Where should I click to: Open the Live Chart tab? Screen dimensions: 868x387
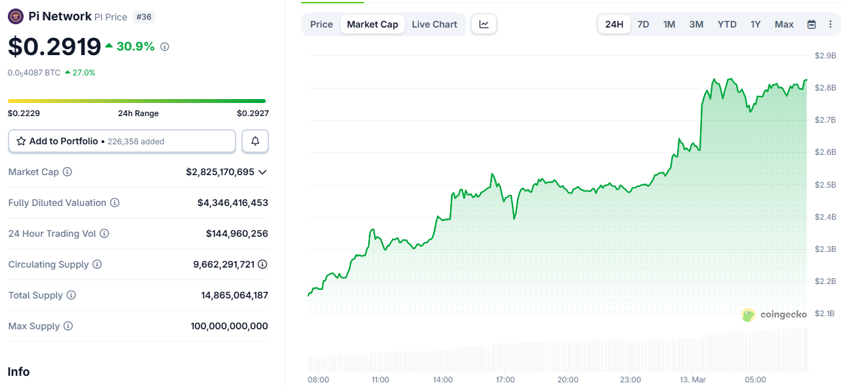click(x=434, y=24)
